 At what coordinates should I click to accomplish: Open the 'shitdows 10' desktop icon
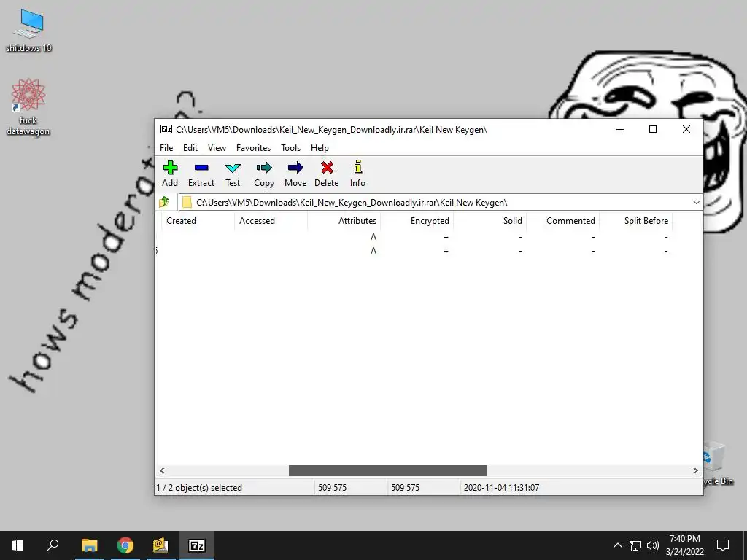[28, 31]
